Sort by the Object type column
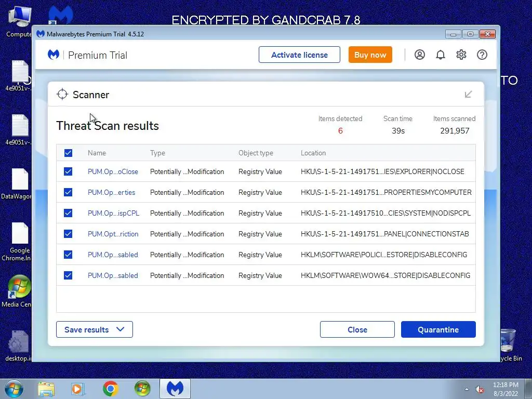The width and height of the screenshot is (532, 399). (x=256, y=153)
